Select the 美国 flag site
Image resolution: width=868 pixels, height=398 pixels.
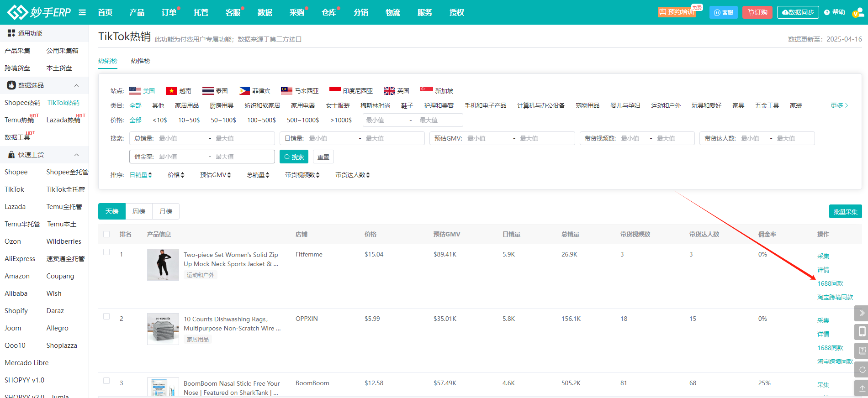[142, 91]
